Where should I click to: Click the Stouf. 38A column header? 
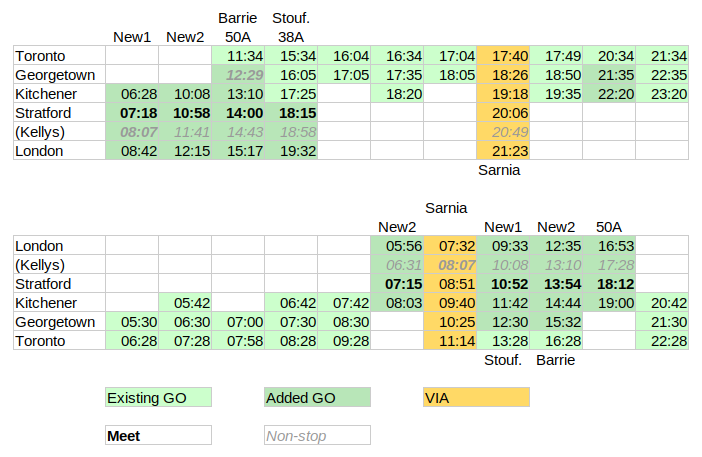[x=291, y=27]
